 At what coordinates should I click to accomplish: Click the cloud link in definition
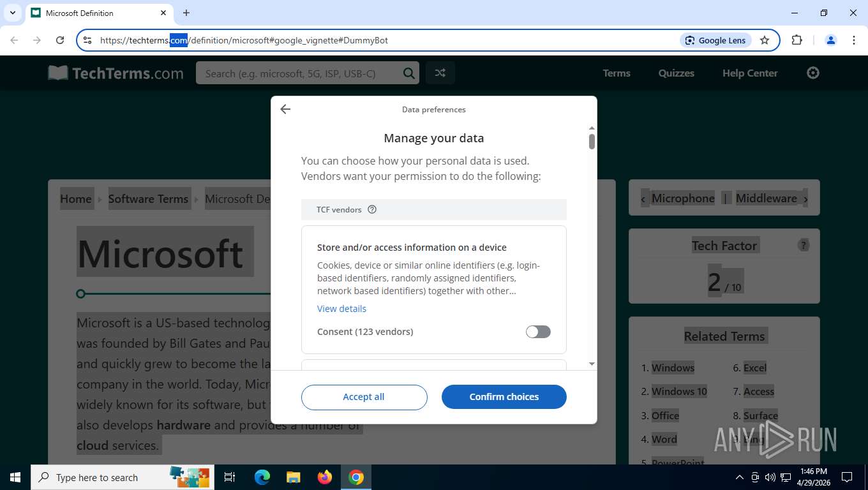(93, 445)
